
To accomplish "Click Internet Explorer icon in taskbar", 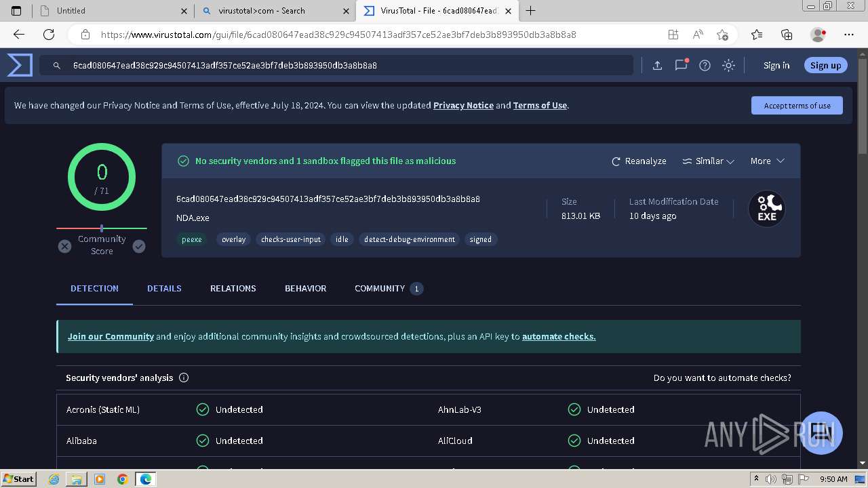I will pyautogui.click(x=54, y=479).
